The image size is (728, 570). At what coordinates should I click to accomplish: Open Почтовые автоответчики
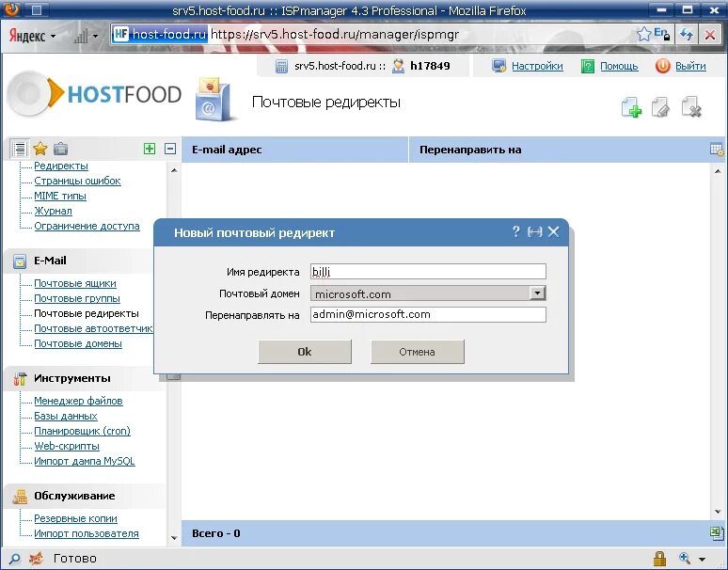[93, 328]
